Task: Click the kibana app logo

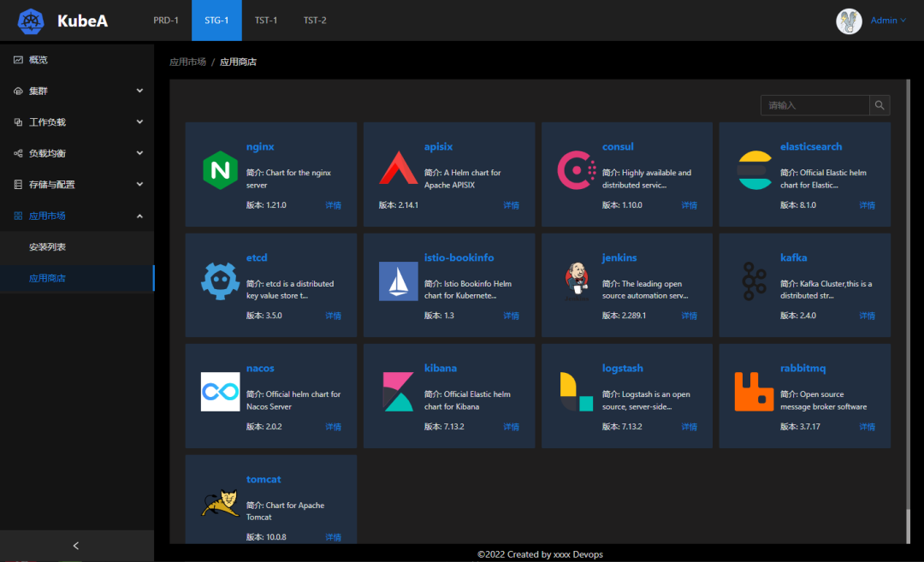Action: point(399,392)
